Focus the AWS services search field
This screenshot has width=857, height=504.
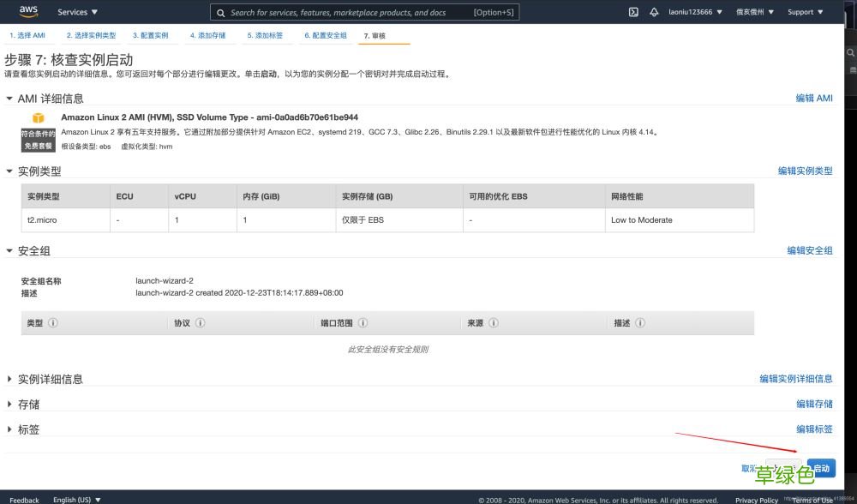[x=343, y=13]
